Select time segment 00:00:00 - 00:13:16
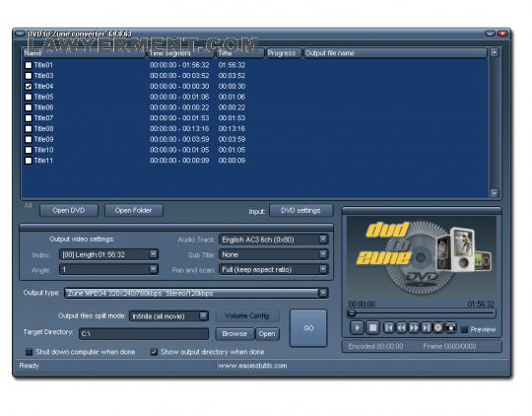The width and height of the screenshot is (532, 416). pos(179,129)
